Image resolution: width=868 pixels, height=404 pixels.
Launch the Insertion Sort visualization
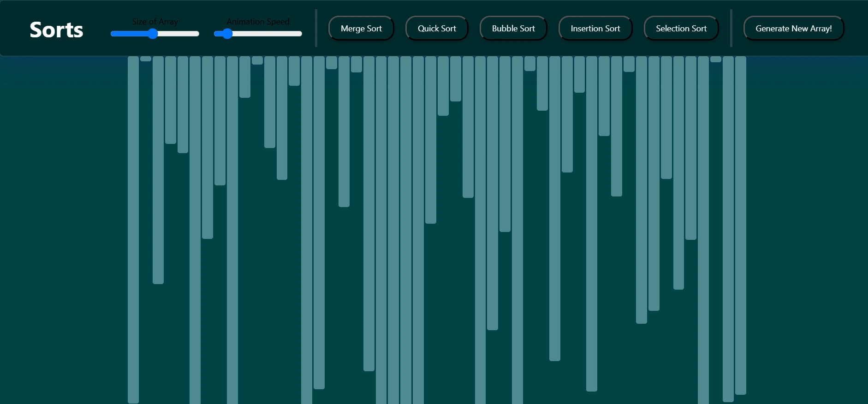point(595,29)
